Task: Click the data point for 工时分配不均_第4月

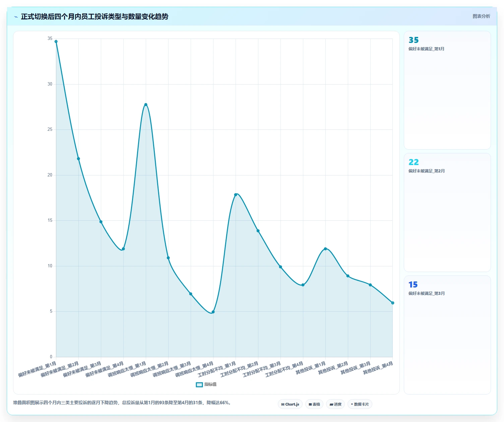Action: pos(303,285)
